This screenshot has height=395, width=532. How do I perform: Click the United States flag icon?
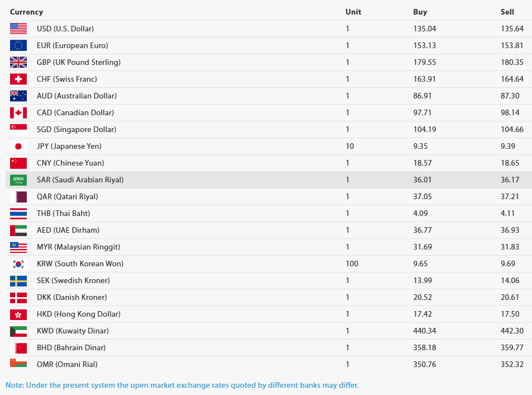click(18, 29)
